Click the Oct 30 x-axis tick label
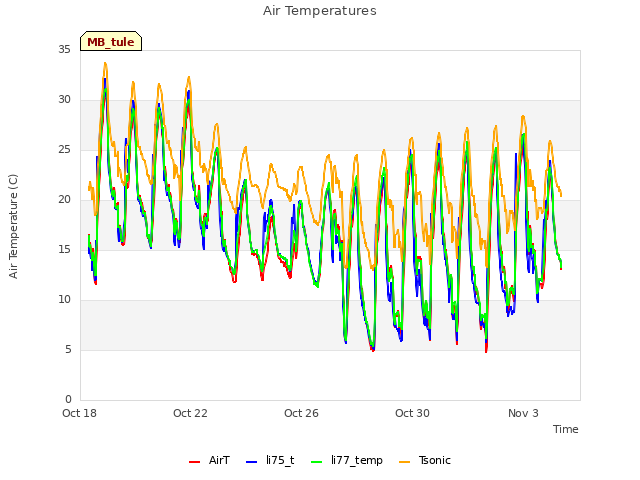This screenshot has width=640, height=480. pos(412,413)
